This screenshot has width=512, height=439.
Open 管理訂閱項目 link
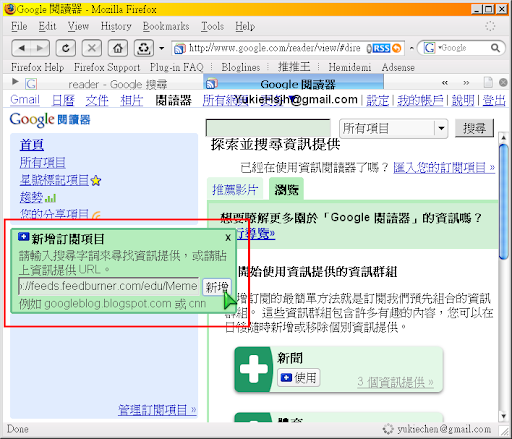pos(157,409)
